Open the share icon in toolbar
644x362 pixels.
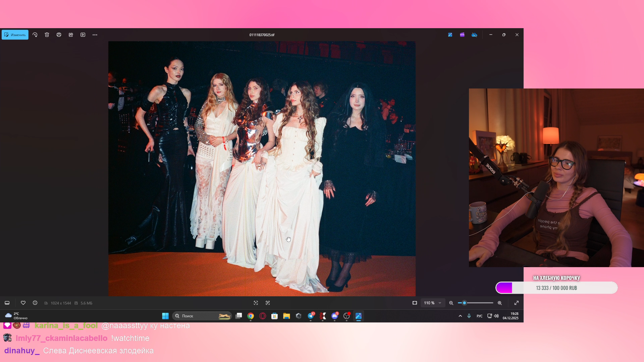click(x=71, y=35)
